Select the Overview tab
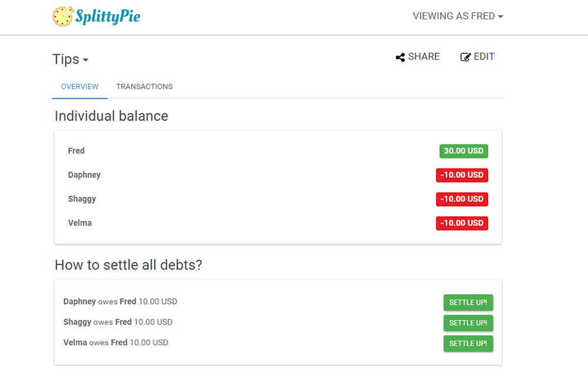Screen dimensions: 588x377 tap(80, 86)
